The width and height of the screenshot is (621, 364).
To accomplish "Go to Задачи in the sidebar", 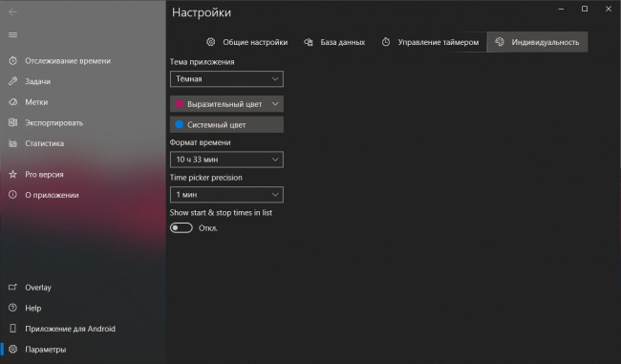I will click(x=83, y=81).
